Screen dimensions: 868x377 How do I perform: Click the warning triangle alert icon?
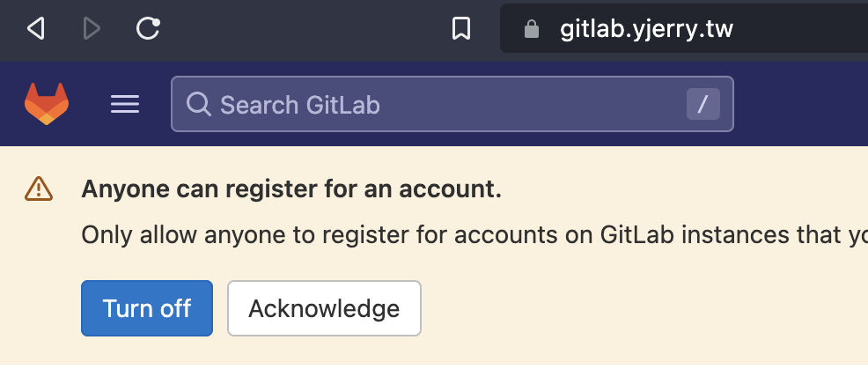(x=39, y=188)
